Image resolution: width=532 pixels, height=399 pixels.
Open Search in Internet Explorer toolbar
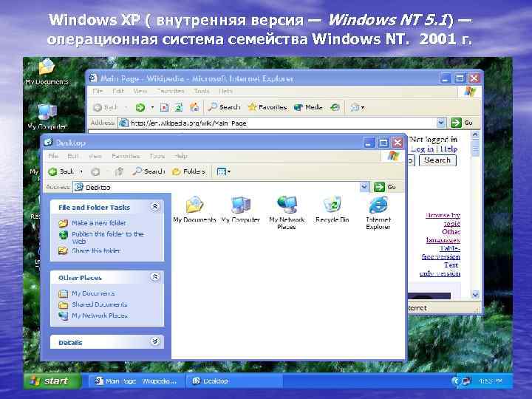225,107
